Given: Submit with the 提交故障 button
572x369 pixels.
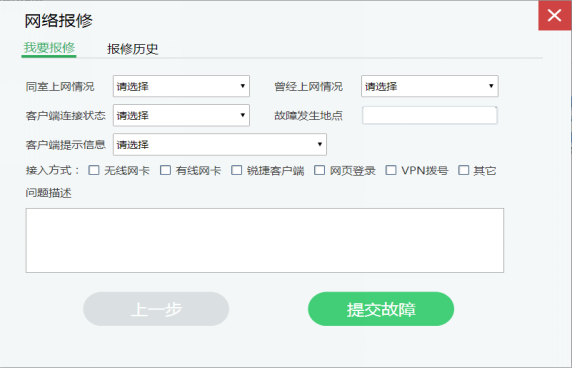Looking at the screenshot, I should pyautogui.click(x=381, y=309).
